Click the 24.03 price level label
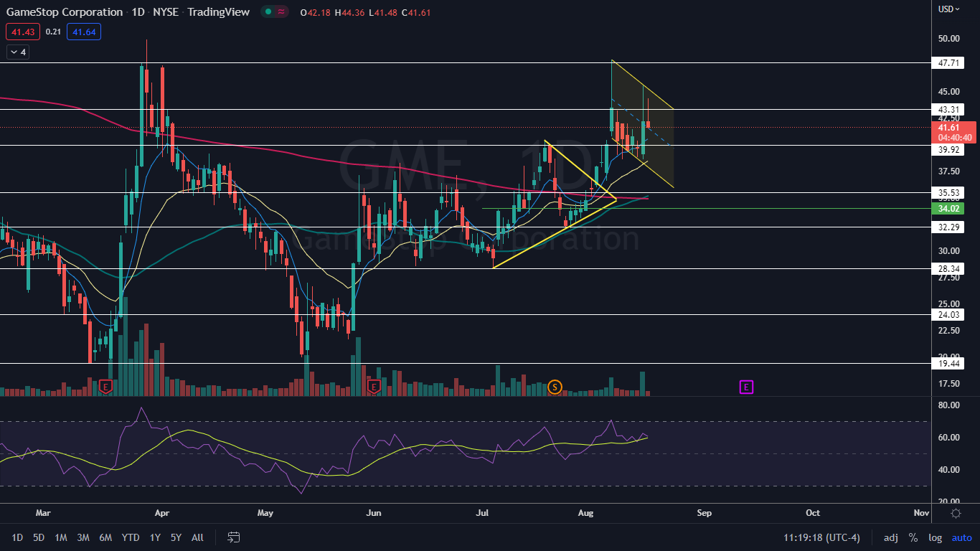The width and height of the screenshot is (980, 551). pyautogui.click(x=949, y=314)
